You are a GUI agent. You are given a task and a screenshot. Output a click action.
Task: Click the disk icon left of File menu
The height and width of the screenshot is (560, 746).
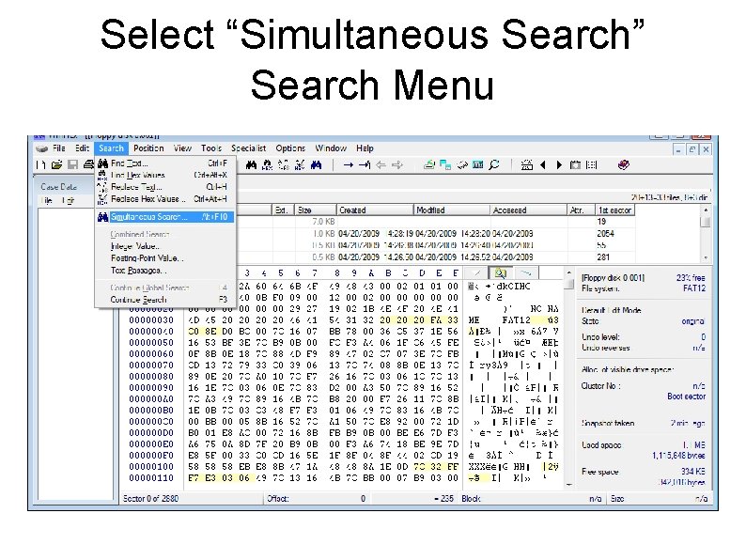click(x=42, y=148)
